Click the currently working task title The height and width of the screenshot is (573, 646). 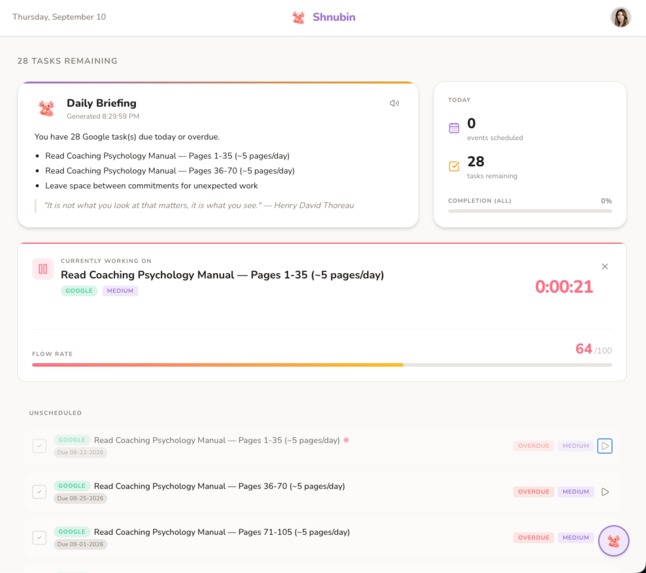coord(222,275)
